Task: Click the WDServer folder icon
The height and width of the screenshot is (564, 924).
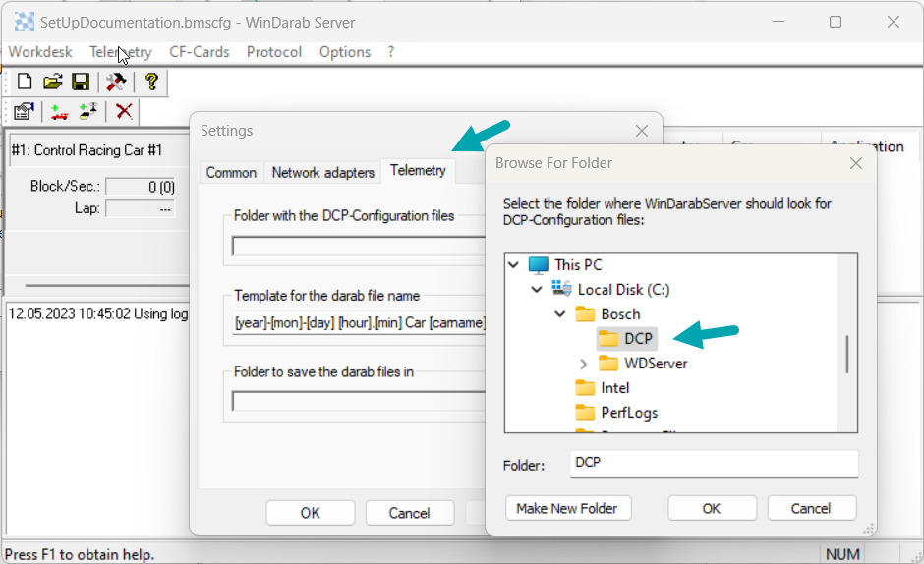Action: pos(608,363)
